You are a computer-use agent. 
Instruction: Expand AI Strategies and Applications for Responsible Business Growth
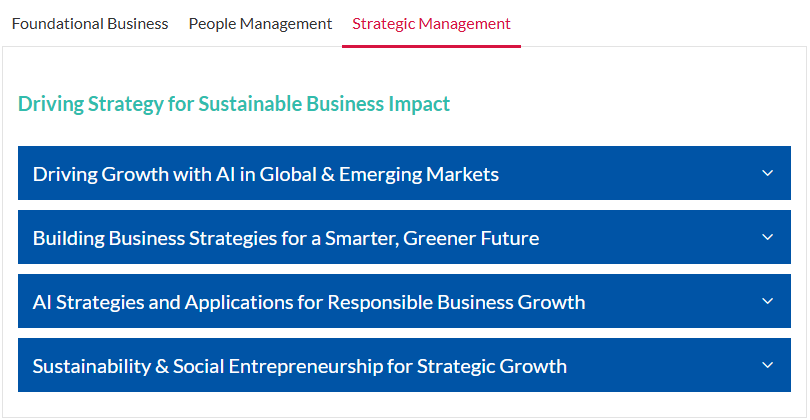point(404,301)
